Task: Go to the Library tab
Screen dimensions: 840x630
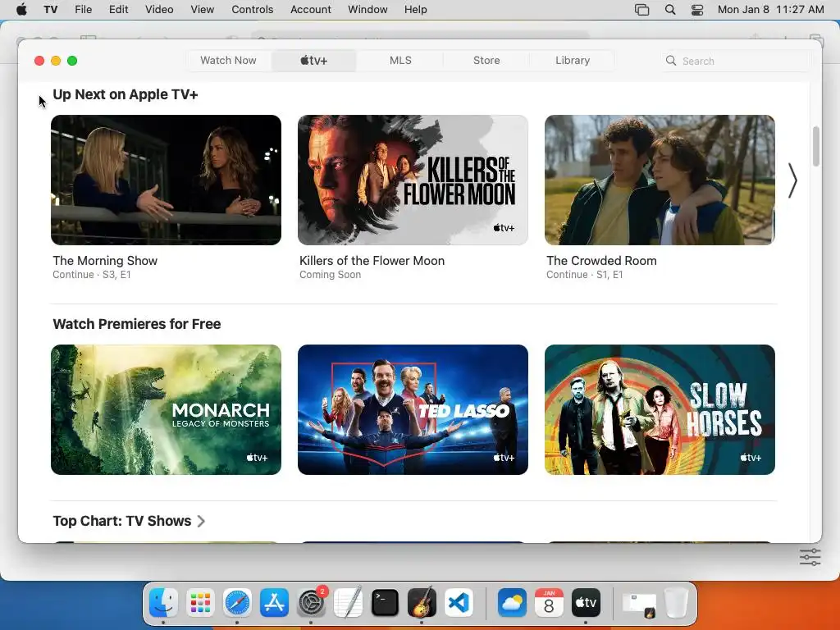Action: point(573,61)
